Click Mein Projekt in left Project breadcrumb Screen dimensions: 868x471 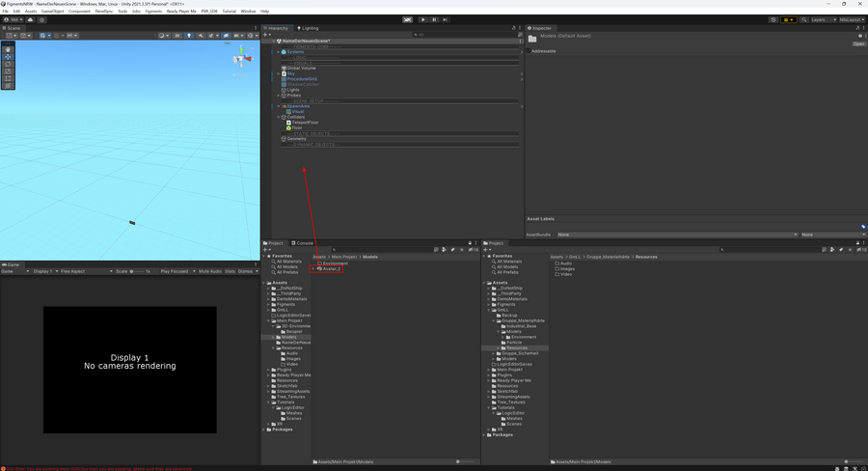click(x=344, y=257)
